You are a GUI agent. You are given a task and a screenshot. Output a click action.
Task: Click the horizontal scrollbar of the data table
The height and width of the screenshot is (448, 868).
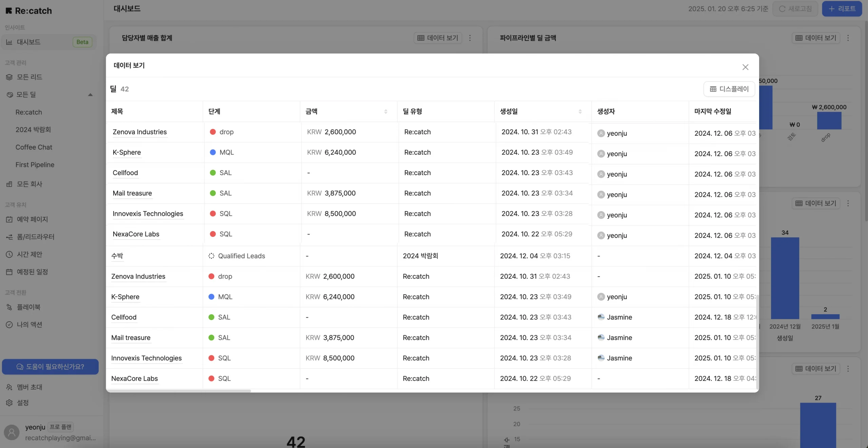(x=179, y=391)
